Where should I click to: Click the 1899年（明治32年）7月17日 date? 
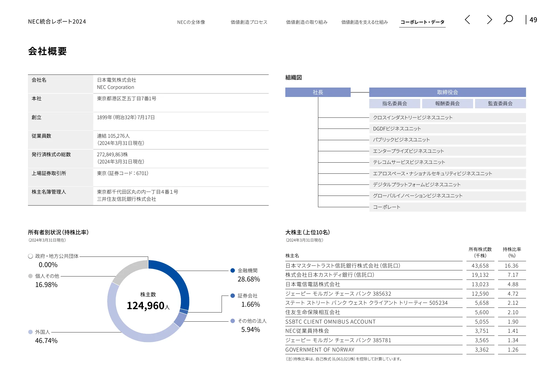[x=126, y=117]
